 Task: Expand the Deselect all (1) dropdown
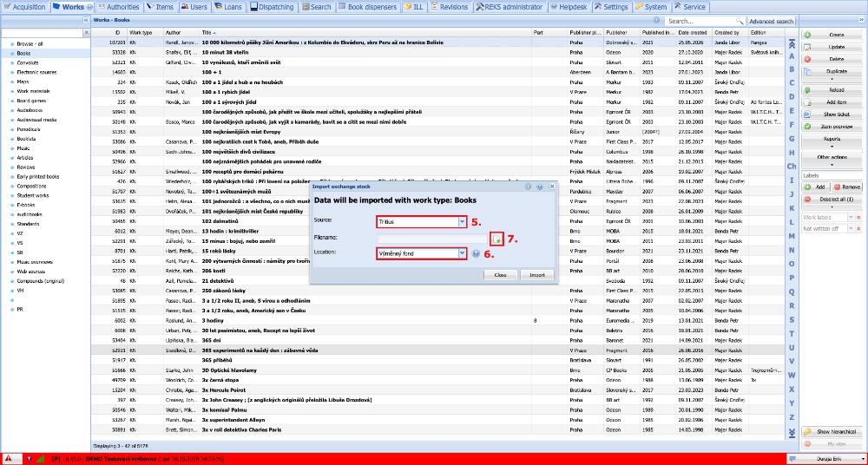click(832, 206)
